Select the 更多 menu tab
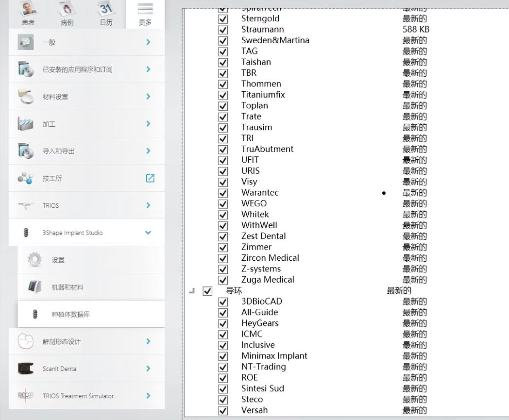This screenshot has width=509, height=420. pos(145,14)
